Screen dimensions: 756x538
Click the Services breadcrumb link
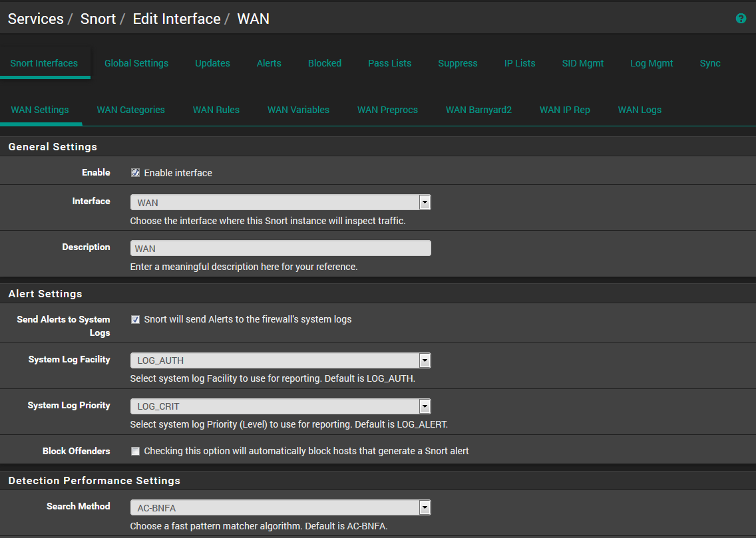pyautogui.click(x=36, y=19)
